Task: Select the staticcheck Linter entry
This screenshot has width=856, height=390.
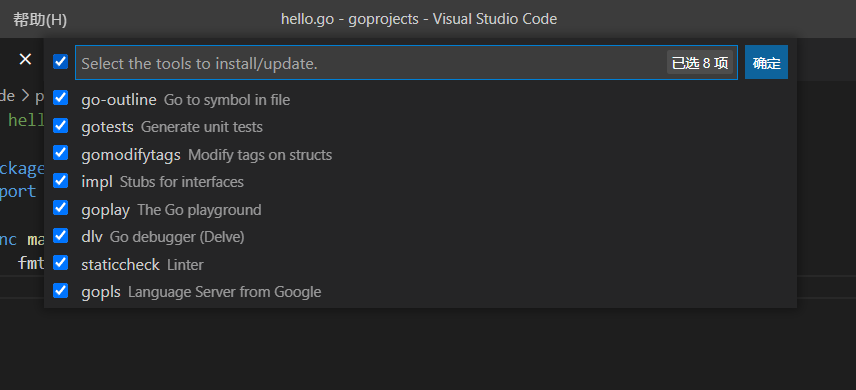Action: [x=420, y=264]
